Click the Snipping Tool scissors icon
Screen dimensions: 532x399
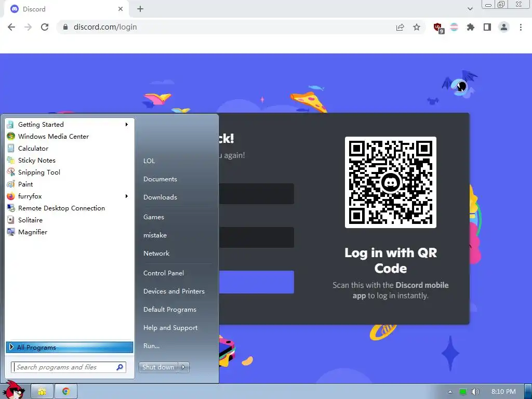pyautogui.click(x=10, y=172)
